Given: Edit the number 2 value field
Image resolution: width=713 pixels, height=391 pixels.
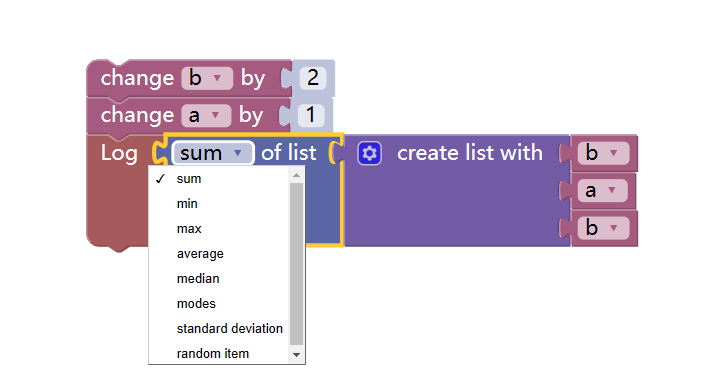Looking at the screenshot, I should point(312,78).
